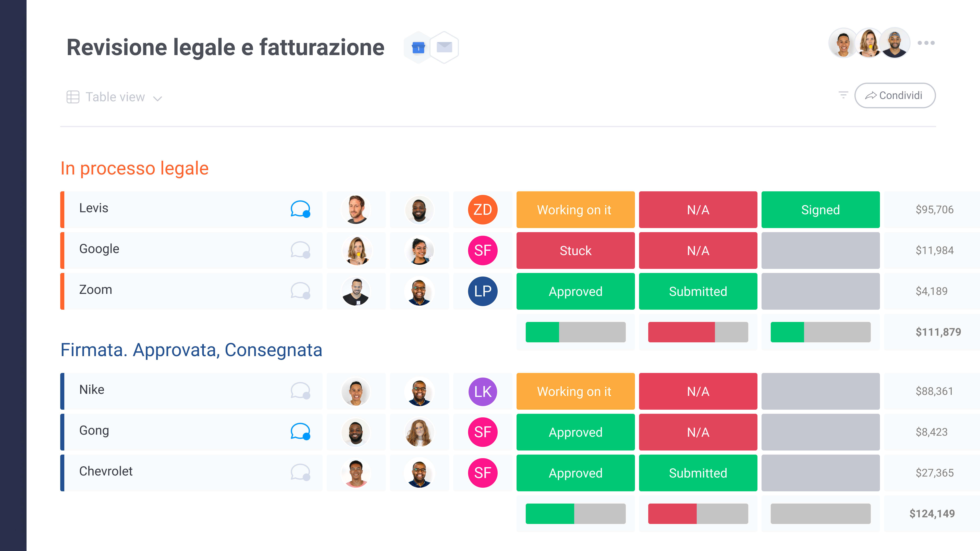Change Zoom Submitted status cell
This screenshot has width=980, height=551.
[698, 291]
